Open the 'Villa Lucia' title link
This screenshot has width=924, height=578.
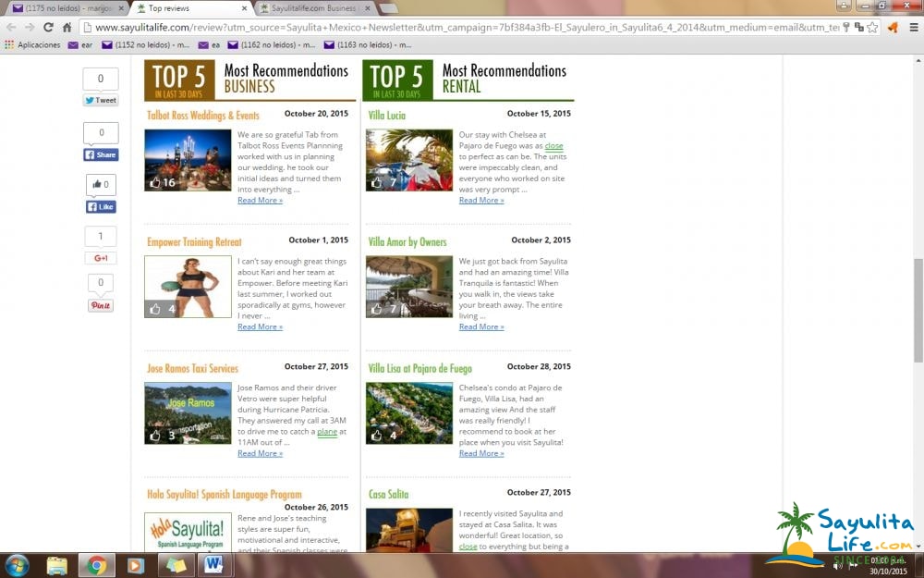(386, 115)
